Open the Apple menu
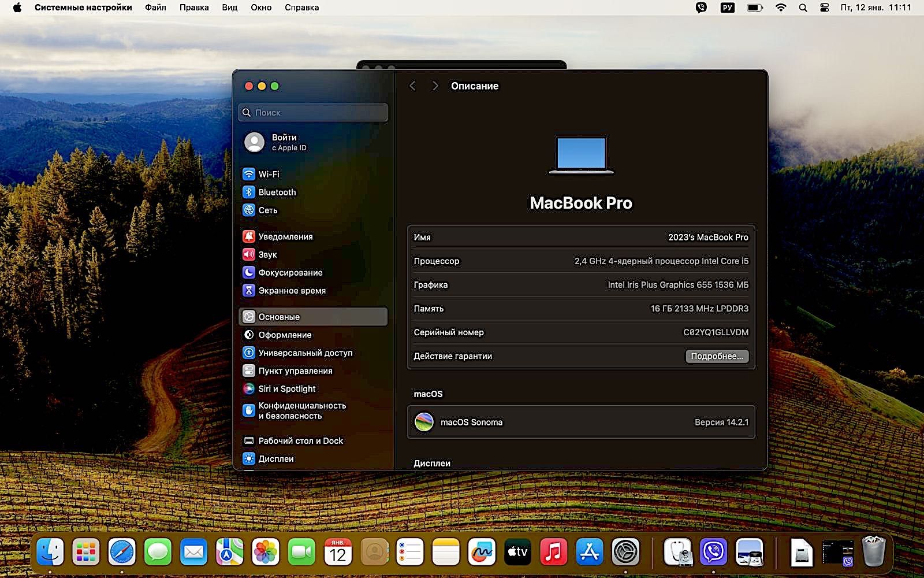Viewport: 924px width, 578px height. click(x=17, y=8)
